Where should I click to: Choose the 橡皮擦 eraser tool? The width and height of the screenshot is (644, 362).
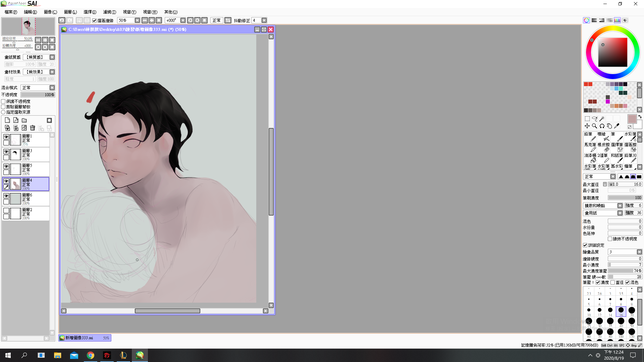click(603, 147)
